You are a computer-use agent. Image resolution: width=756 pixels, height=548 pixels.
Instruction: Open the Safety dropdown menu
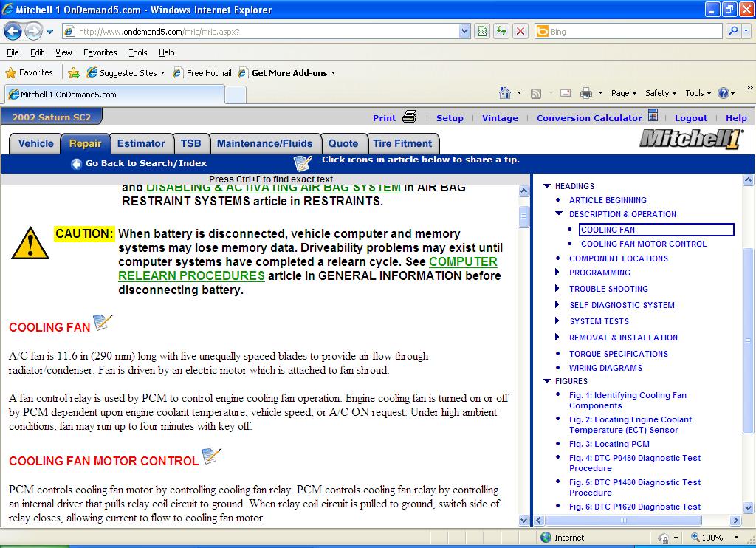pos(661,93)
